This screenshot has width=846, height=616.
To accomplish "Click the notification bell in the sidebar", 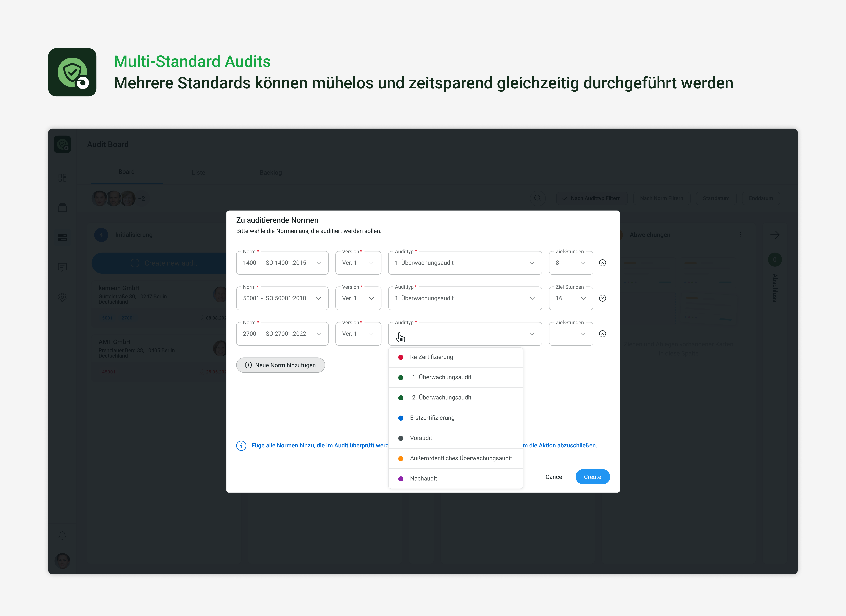I will [62, 536].
